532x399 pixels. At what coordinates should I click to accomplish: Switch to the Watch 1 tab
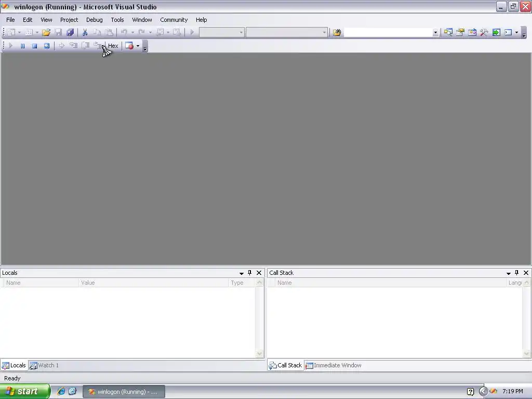[44, 365]
